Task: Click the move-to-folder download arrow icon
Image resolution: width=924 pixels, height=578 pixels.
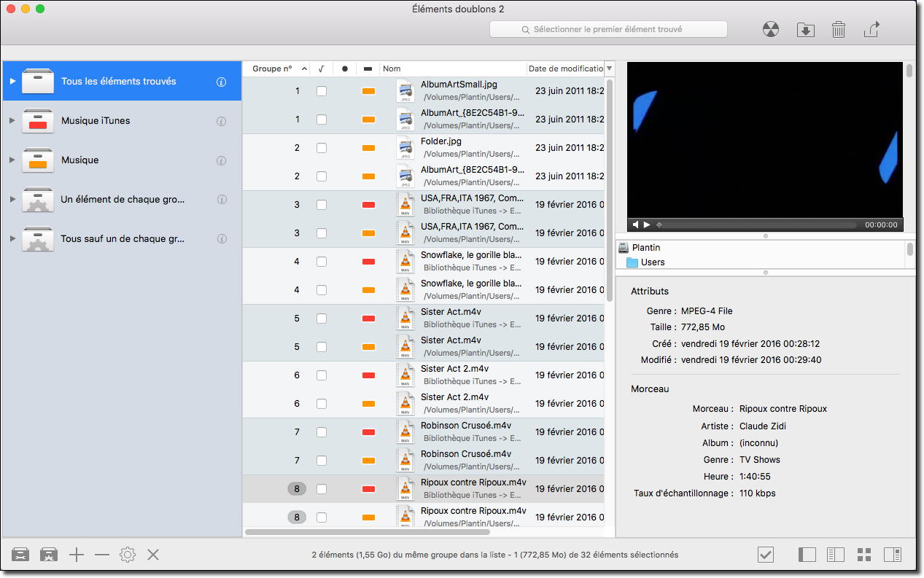Action: 805,30
